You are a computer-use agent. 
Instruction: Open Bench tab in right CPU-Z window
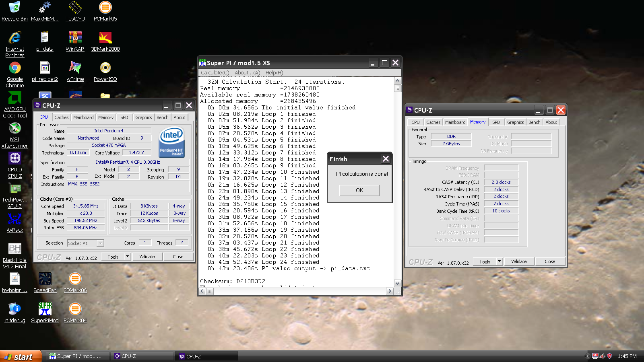tap(535, 122)
